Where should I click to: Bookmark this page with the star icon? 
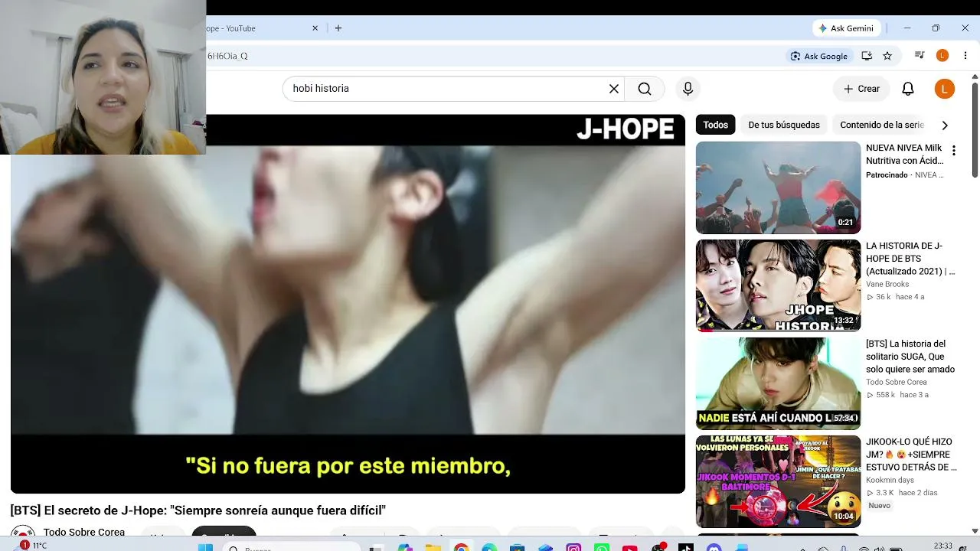click(x=887, y=56)
